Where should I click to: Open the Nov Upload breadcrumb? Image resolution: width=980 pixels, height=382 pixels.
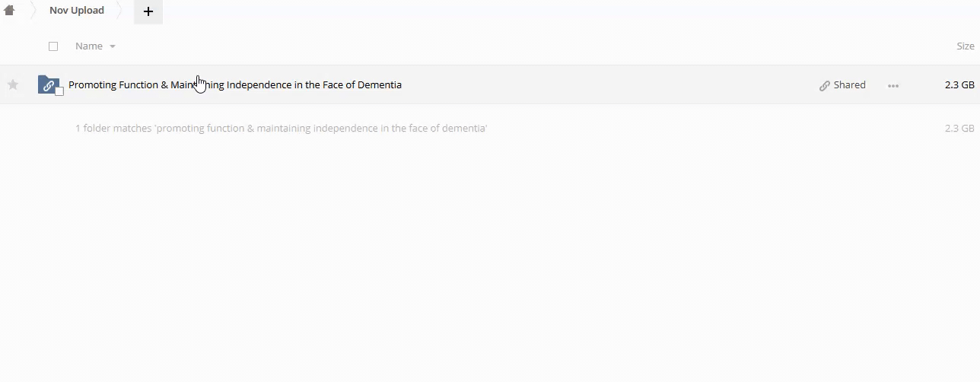coord(76,11)
